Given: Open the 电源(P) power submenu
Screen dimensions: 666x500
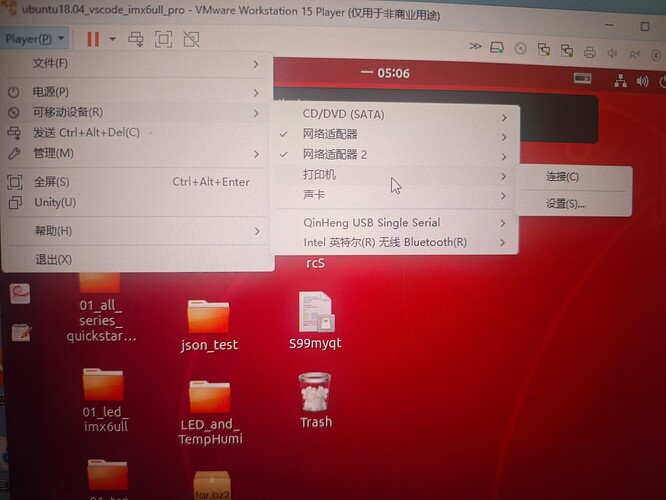Looking at the screenshot, I should pyautogui.click(x=136, y=92).
